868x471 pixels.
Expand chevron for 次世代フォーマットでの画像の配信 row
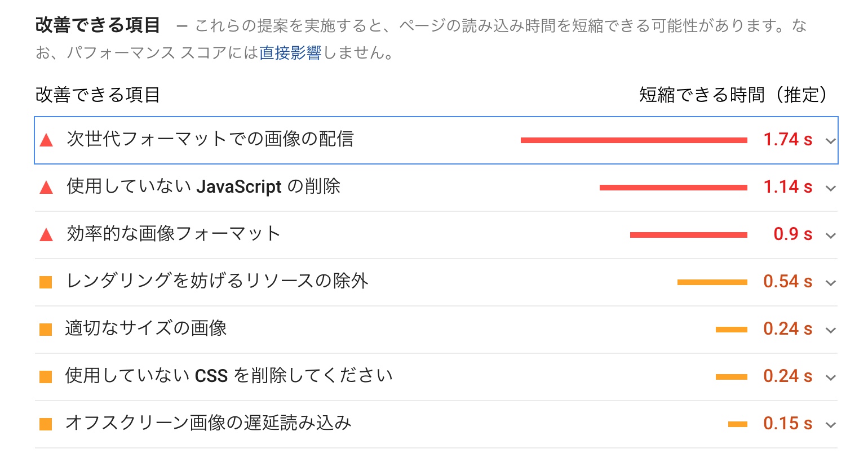pos(830,141)
